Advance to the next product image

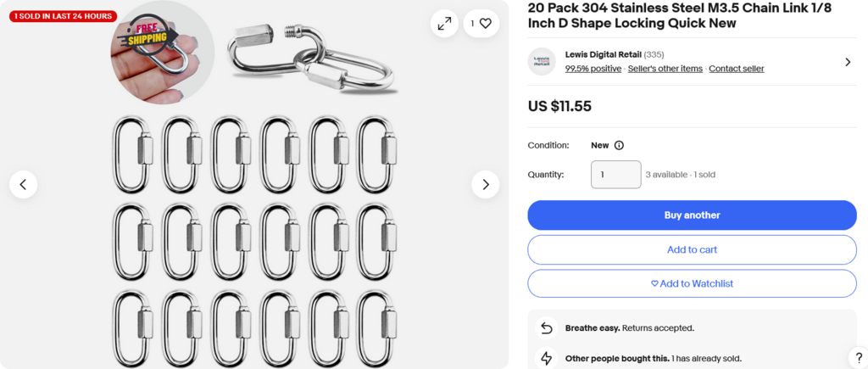click(485, 184)
